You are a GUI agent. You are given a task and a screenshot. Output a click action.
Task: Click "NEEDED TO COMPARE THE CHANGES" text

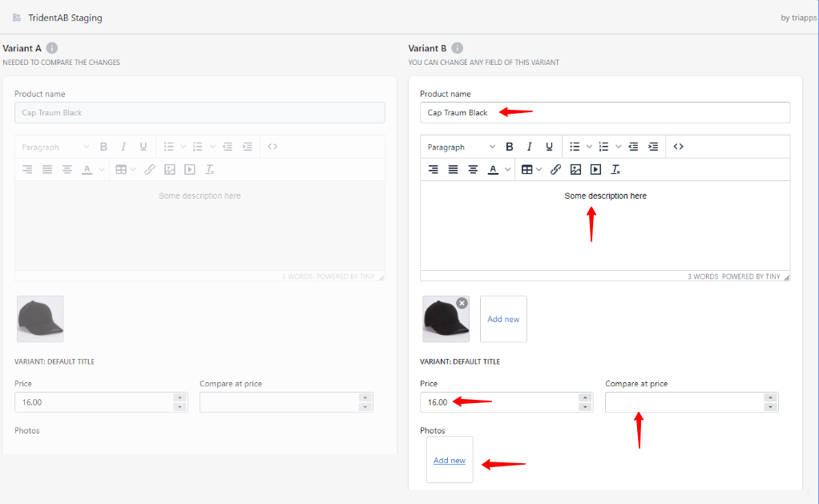click(x=61, y=62)
